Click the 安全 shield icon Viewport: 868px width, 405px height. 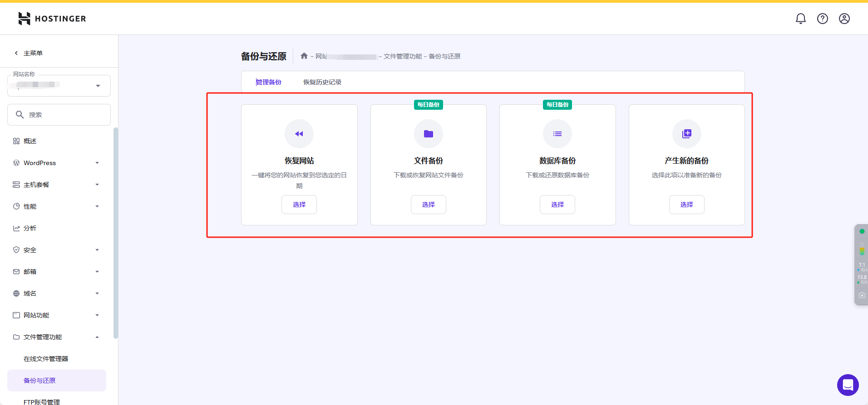(x=16, y=250)
